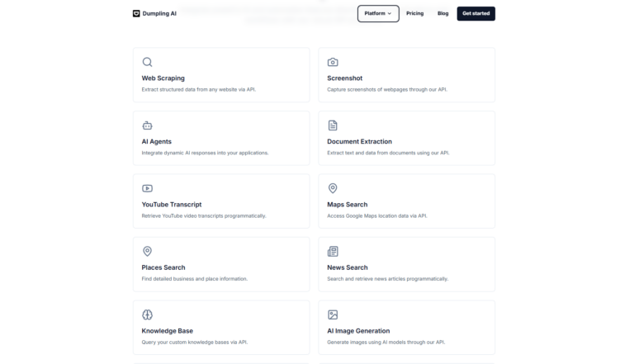Open the Web Scraping heading link
Image resolution: width=634 pixels, height=364 pixels.
pyautogui.click(x=163, y=78)
